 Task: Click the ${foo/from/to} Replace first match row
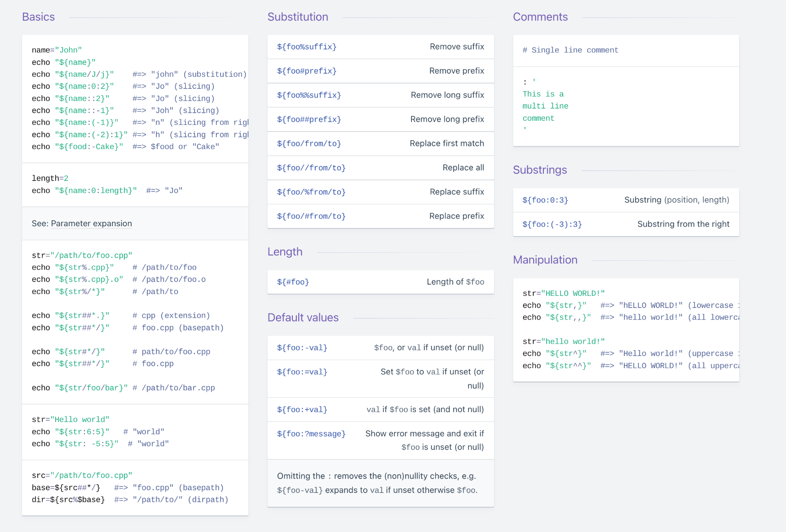coord(380,144)
